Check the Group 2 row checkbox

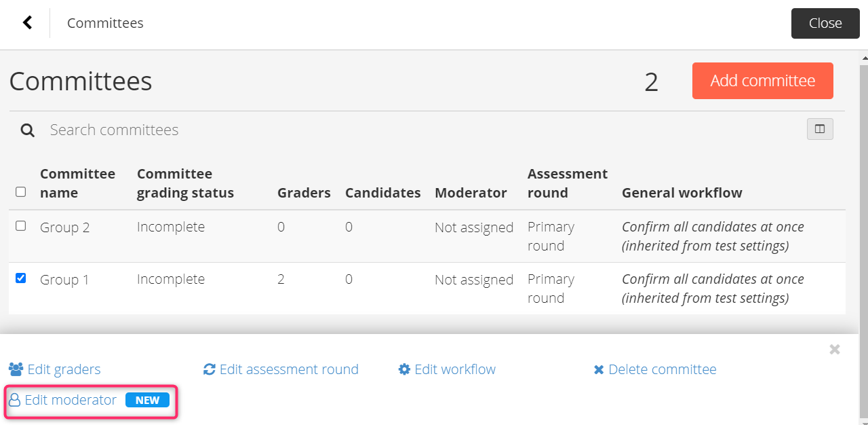20,226
